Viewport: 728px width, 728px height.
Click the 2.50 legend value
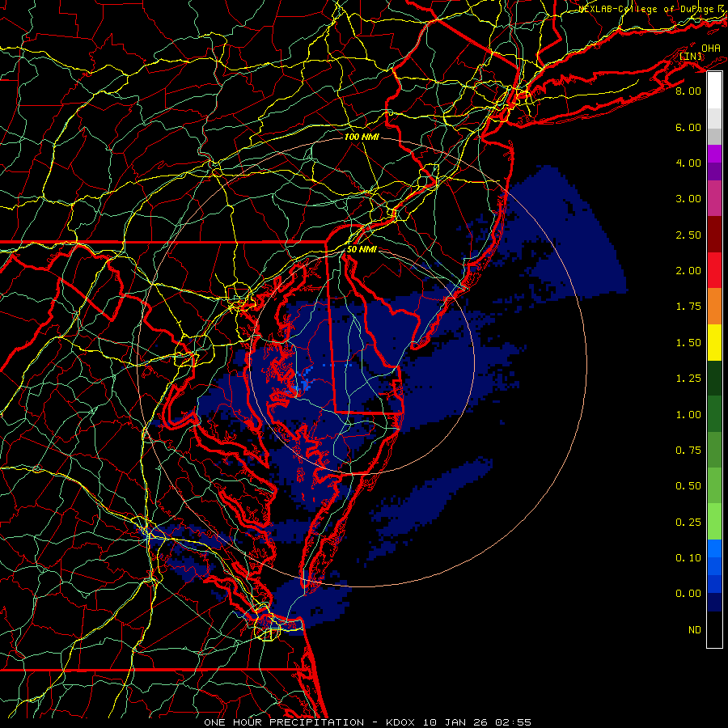pyautogui.click(x=688, y=235)
